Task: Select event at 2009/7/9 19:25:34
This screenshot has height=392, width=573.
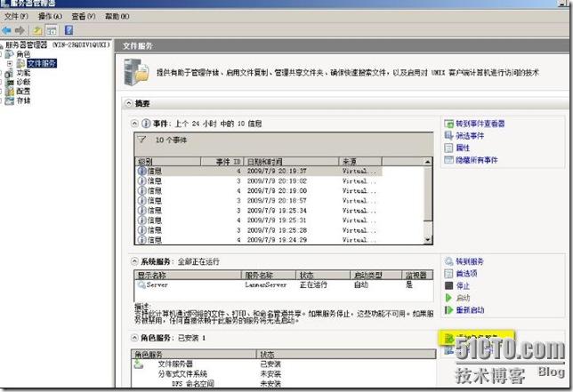Action: pyautogui.click(x=259, y=211)
